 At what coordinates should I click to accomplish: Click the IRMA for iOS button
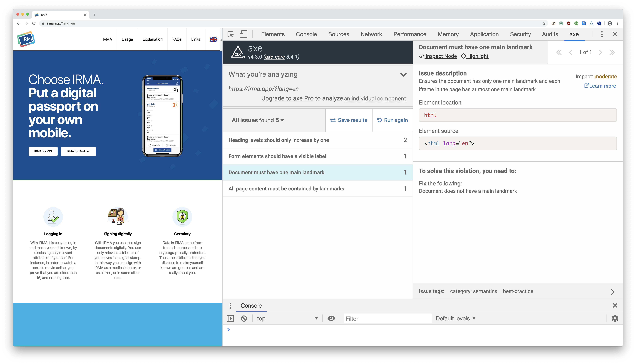(43, 151)
